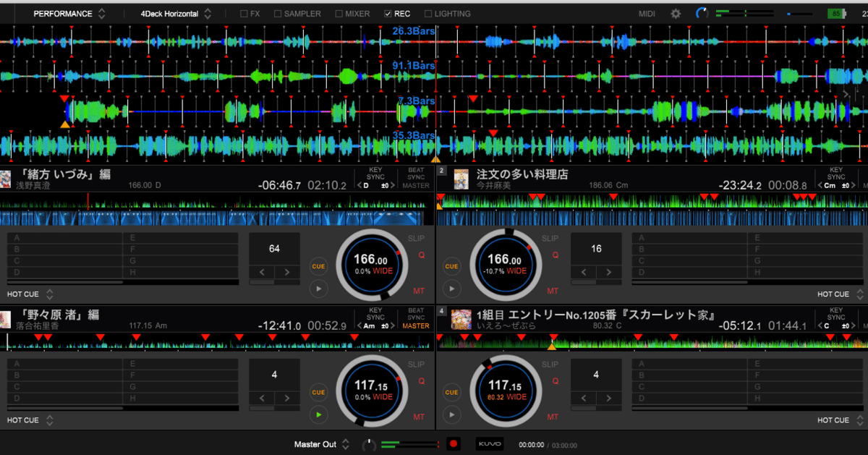Play the track 注文の多い料理店 on deck 2

click(451, 289)
